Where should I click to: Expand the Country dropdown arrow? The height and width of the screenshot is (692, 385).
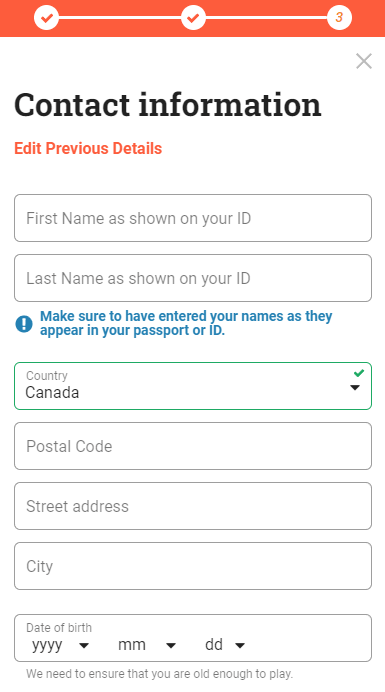[x=355, y=388]
